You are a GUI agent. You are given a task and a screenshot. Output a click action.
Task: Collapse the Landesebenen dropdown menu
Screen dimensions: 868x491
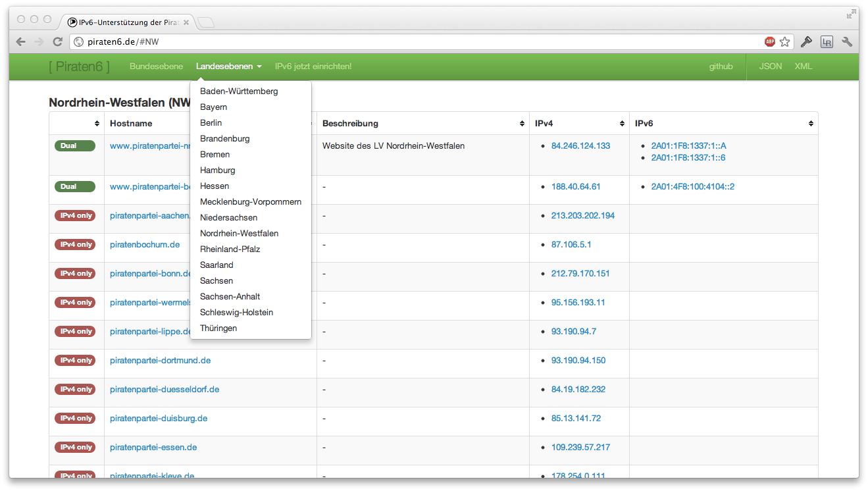[228, 66]
